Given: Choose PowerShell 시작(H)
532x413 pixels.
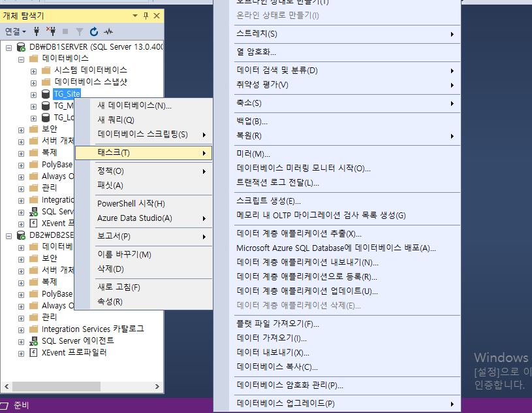Looking at the screenshot, I should tap(144, 203).
